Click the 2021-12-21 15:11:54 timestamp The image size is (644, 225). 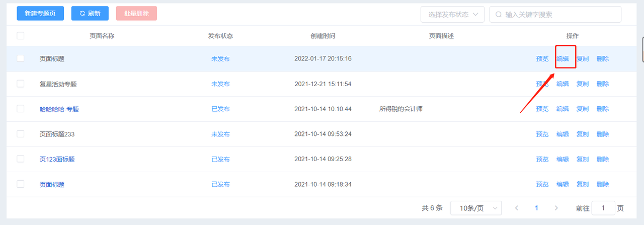(x=323, y=84)
